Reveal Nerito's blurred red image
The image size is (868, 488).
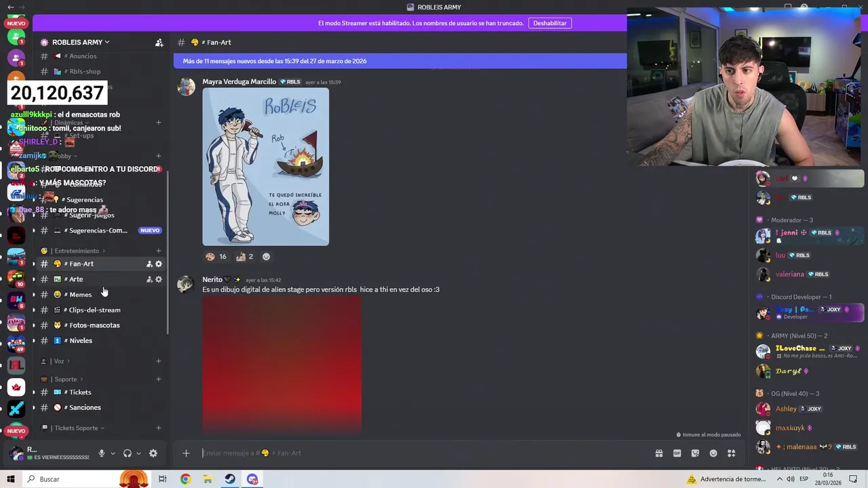282,364
